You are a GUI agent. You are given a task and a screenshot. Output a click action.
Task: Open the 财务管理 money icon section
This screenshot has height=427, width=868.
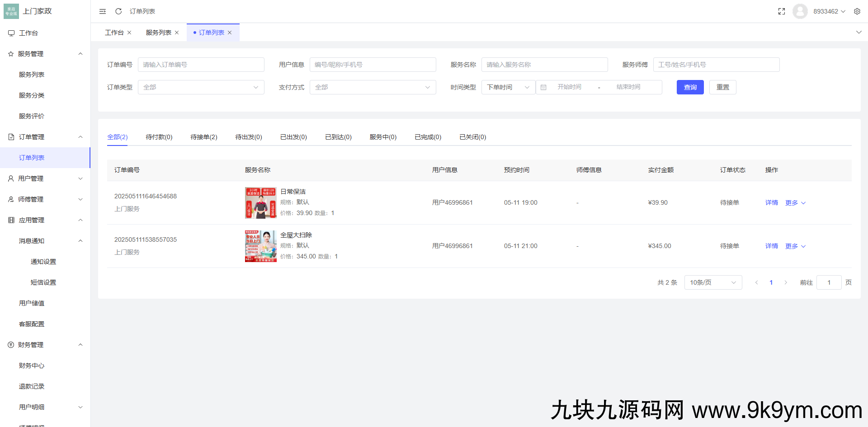(x=11, y=344)
